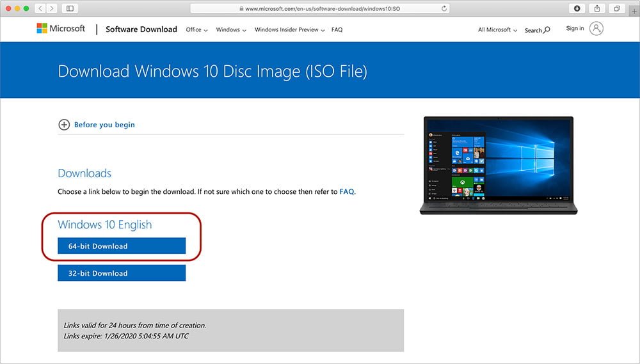Open the Office dropdown menu
This screenshot has height=364, width=640.
[196, 30]
